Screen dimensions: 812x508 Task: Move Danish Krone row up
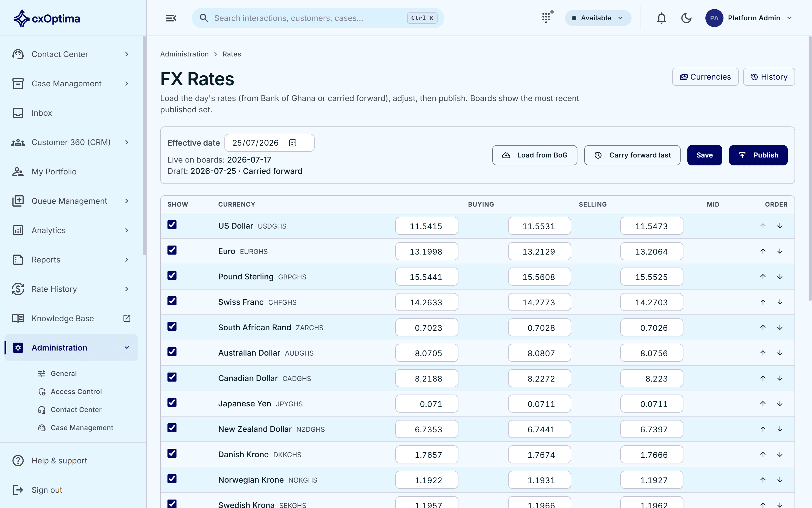[763, 454]
